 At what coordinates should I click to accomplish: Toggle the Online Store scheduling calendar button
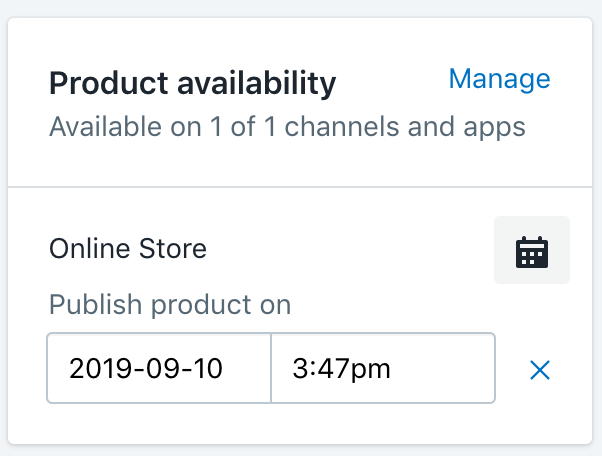click(x=532, y=250)
